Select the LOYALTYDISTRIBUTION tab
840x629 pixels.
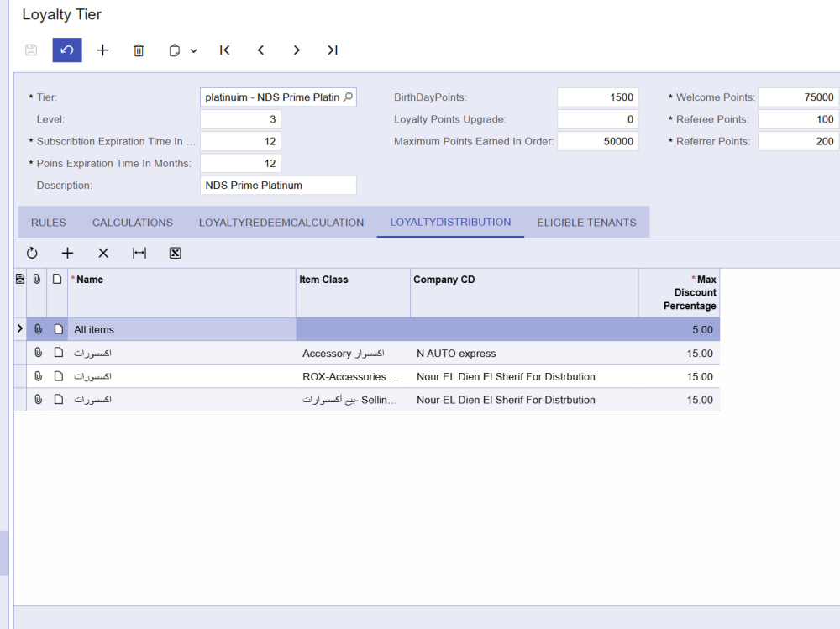pos(450,222)
